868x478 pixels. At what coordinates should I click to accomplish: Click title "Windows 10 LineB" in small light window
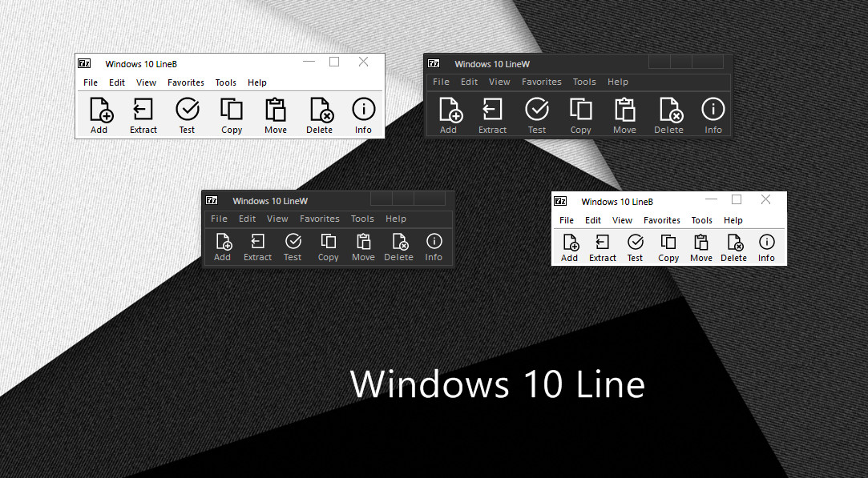click(617, 202)
